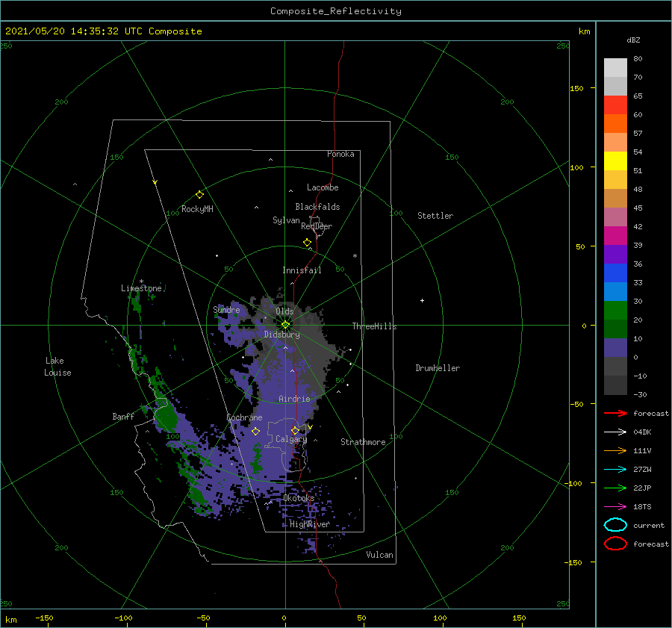The height and width of the screenshot is (628, 672).
Task: Click the Lake Louise label
Action: click(x=57, y=367)
